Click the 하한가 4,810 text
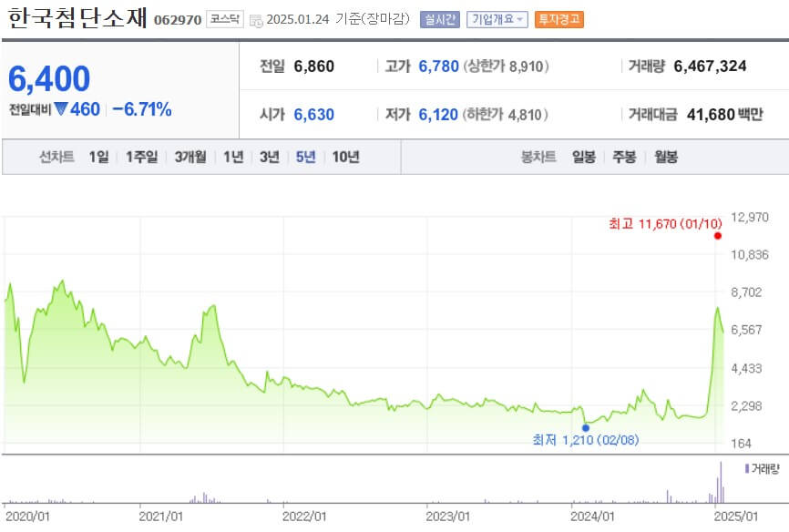This screenshot has height=532, width=789. coord(506,115)
